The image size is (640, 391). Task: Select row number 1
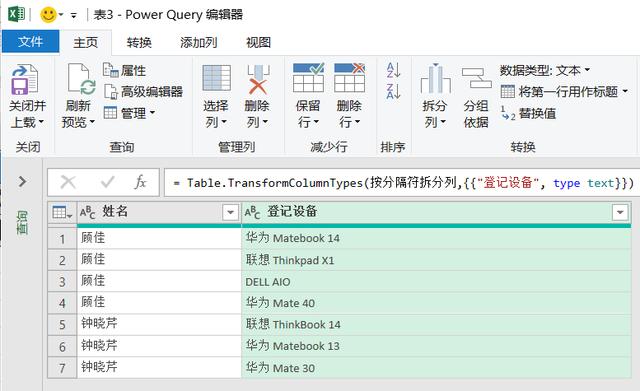tap(62, 238)
